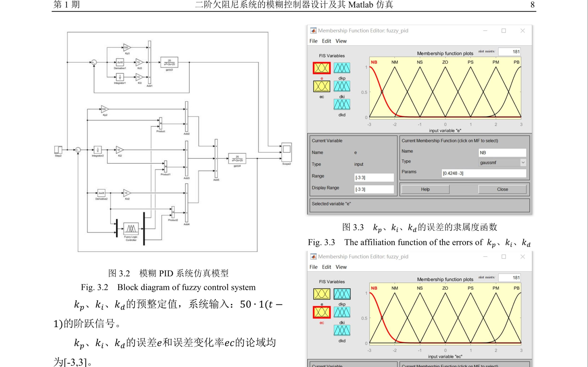This screenshot has width=588, height=367.
Task: Click the gp(s)4 transfer function block
Action: click(237, 158)
